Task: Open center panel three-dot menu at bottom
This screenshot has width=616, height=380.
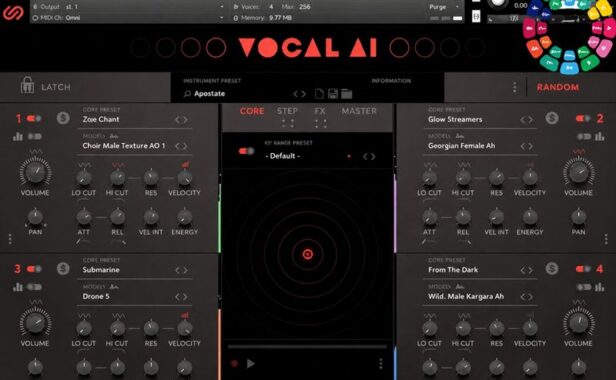Action: 380,363
